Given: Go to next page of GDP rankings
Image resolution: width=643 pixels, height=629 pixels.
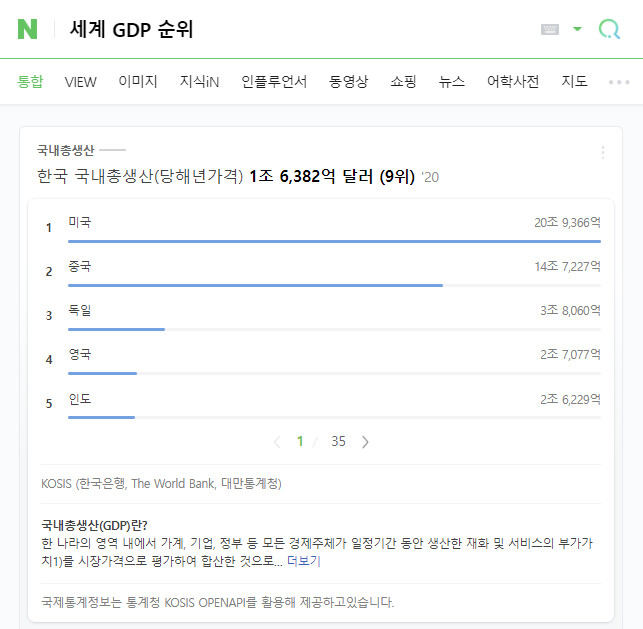Looking at the screenshot, I should [x=365, y=441].
